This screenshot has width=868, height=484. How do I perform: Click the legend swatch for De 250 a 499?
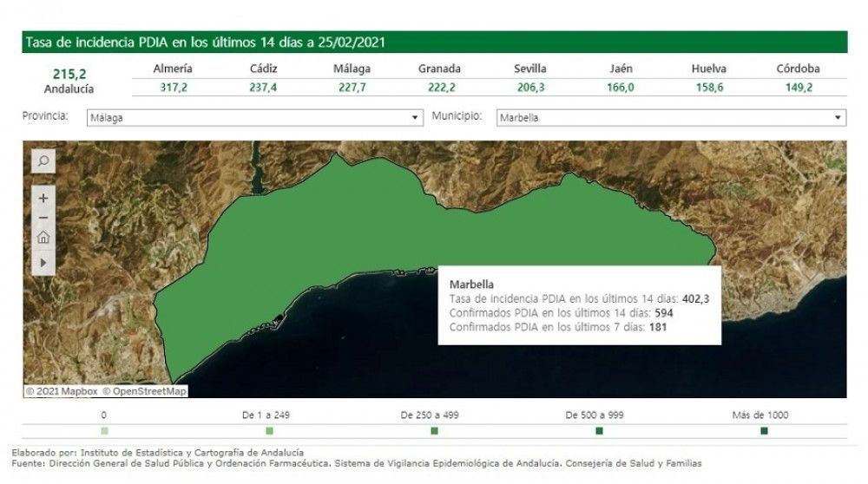coord(435,431)
